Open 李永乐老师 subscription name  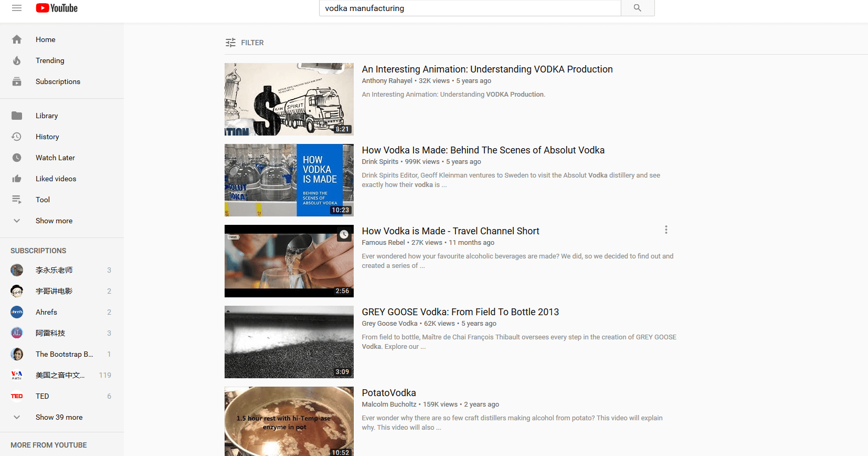click(54, 270)
